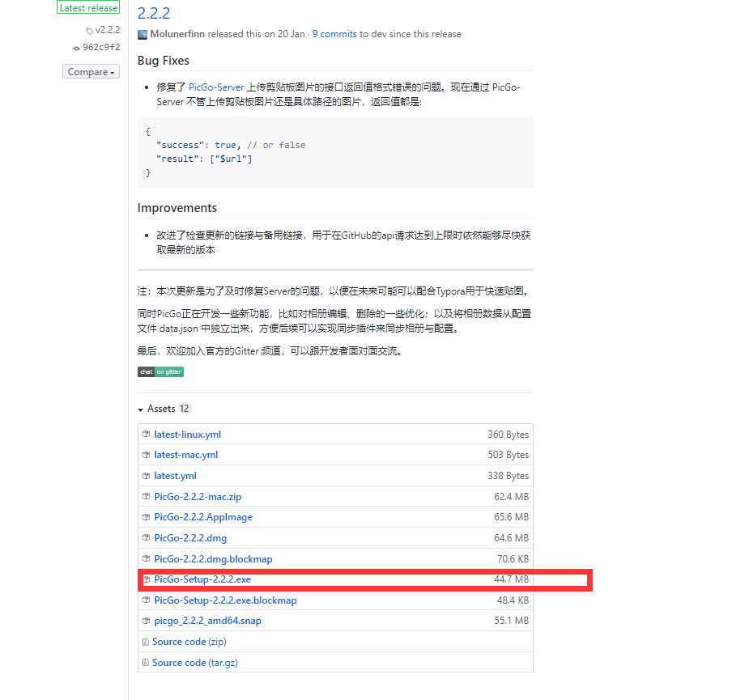Click the 48.4 KB size value

(x=513, y=600)
